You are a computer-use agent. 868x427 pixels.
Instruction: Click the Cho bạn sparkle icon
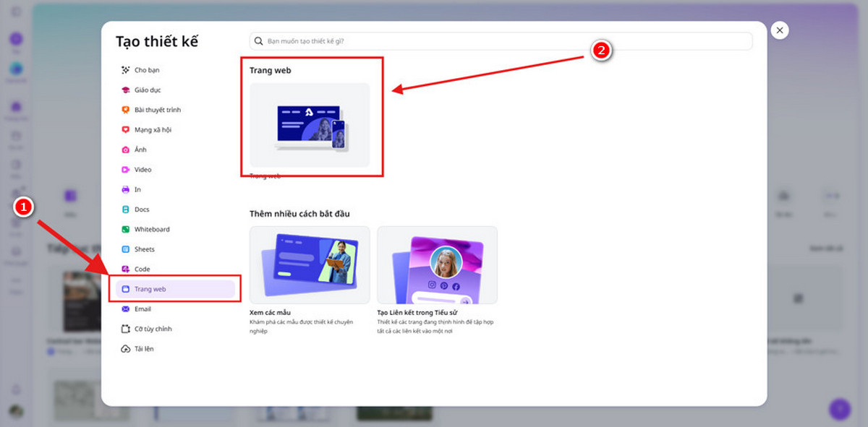click(126, 70)
